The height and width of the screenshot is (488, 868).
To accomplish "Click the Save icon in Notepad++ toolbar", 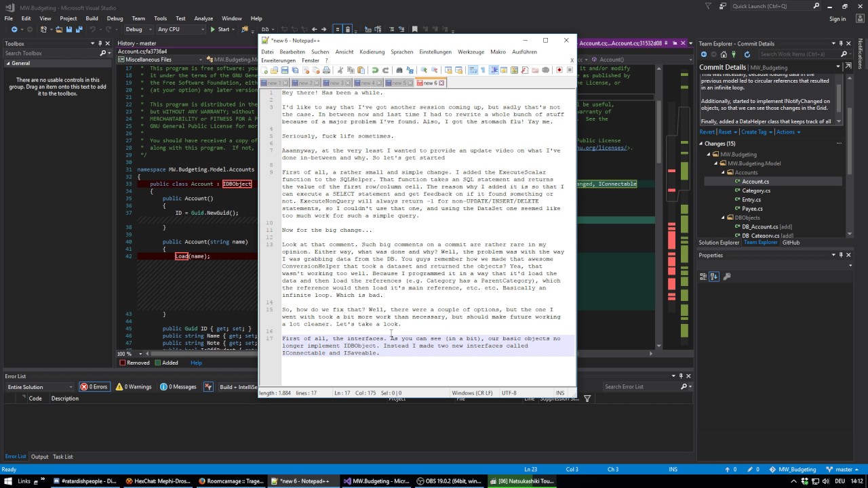I will (285, 70).
